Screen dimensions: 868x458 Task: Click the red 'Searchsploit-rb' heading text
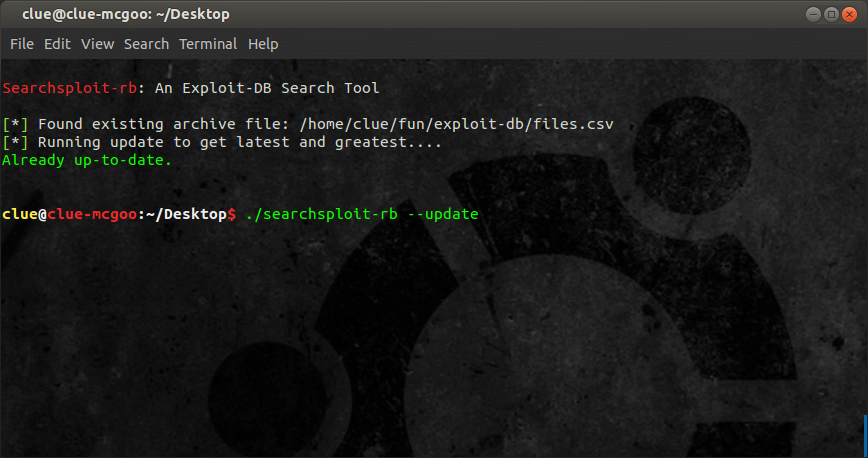pyautogui.click(x=70, y=88)
